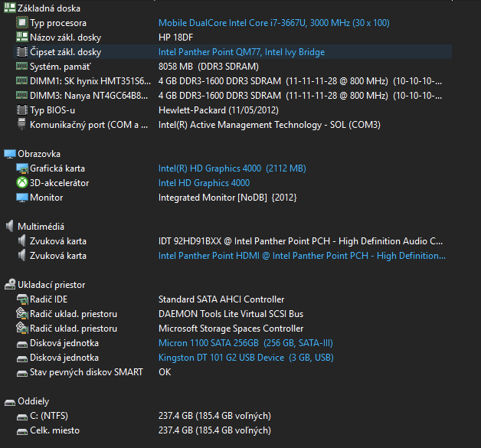Select the Integrated Monitor [NoDB] {2012} value
Viewport: 481px width, 448px height.
pyautogui.click(x=227, y=198)
